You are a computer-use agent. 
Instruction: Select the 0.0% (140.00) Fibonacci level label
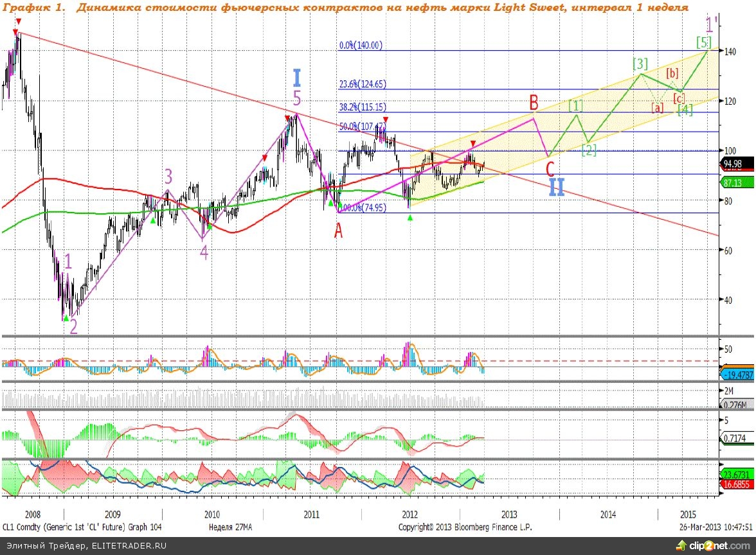361,46
